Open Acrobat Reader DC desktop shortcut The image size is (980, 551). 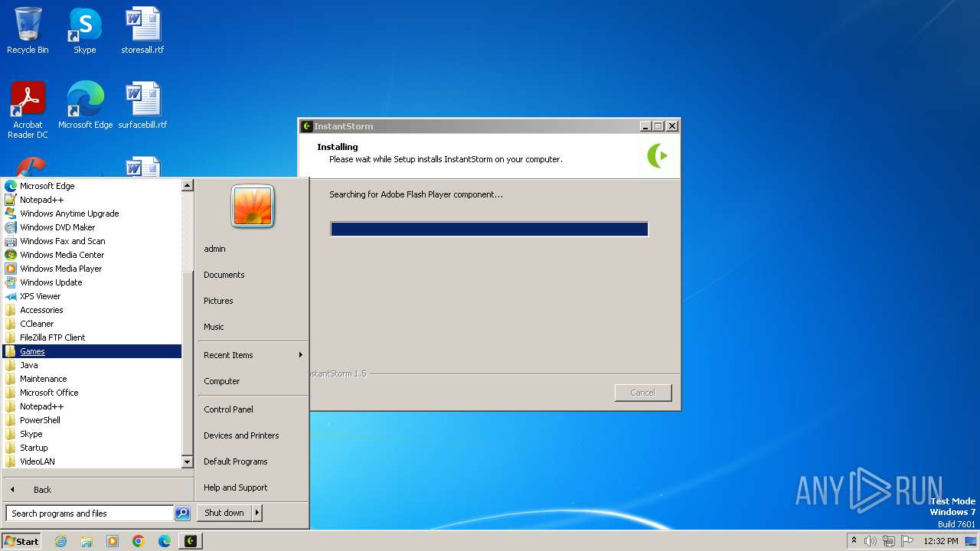(x=28, y=110)
